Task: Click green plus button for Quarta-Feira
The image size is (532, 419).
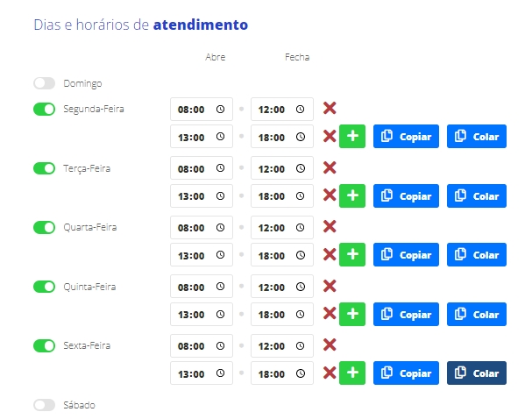Action: pos(351,255)
